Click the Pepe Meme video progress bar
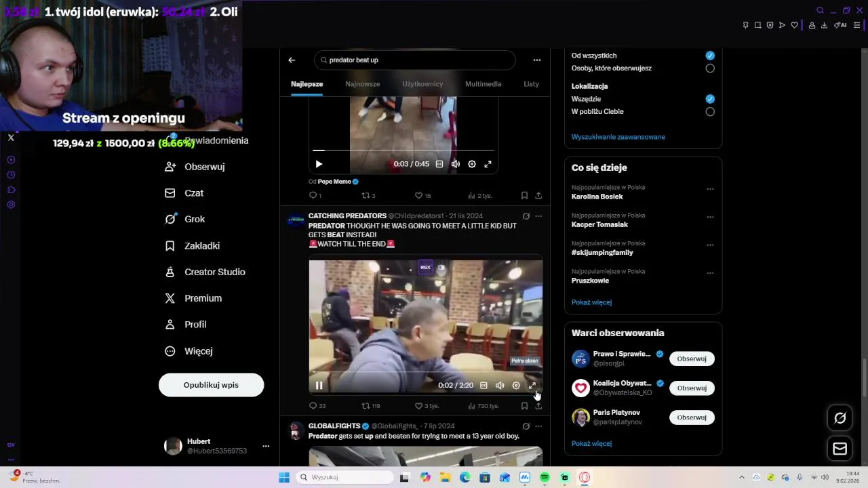The height and width of the screenshot is (488, 868). point(403,150)
